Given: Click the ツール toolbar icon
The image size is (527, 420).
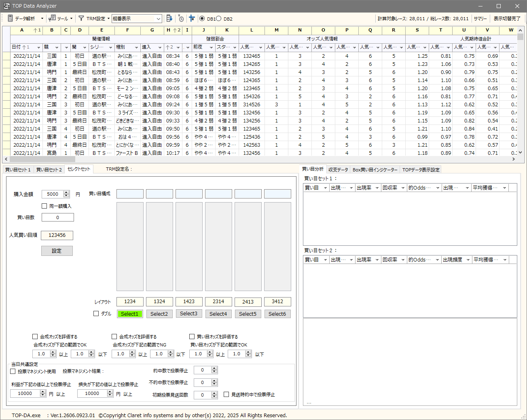Looking at the screenshot, I should [x=52, y=19].
